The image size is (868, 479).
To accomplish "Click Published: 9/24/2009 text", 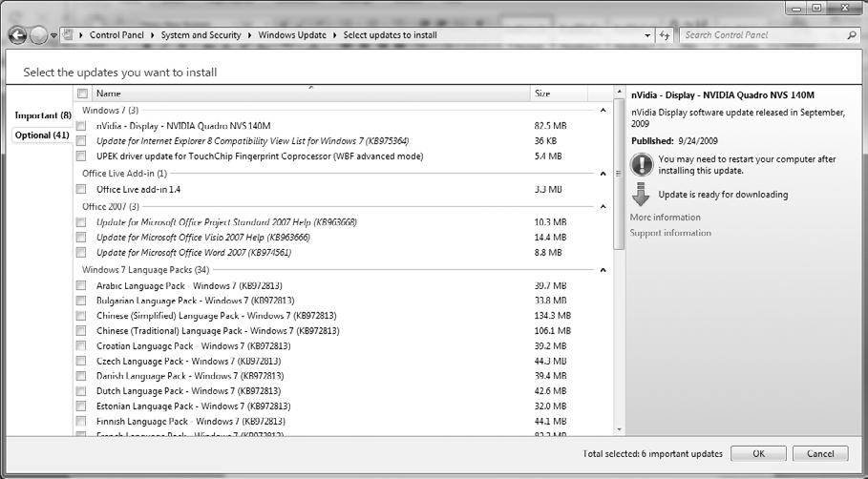I will [674, 141].
